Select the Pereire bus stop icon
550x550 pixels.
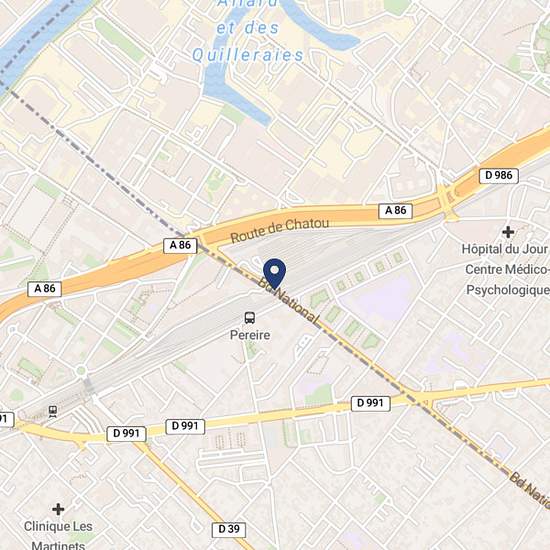point(250,318)
